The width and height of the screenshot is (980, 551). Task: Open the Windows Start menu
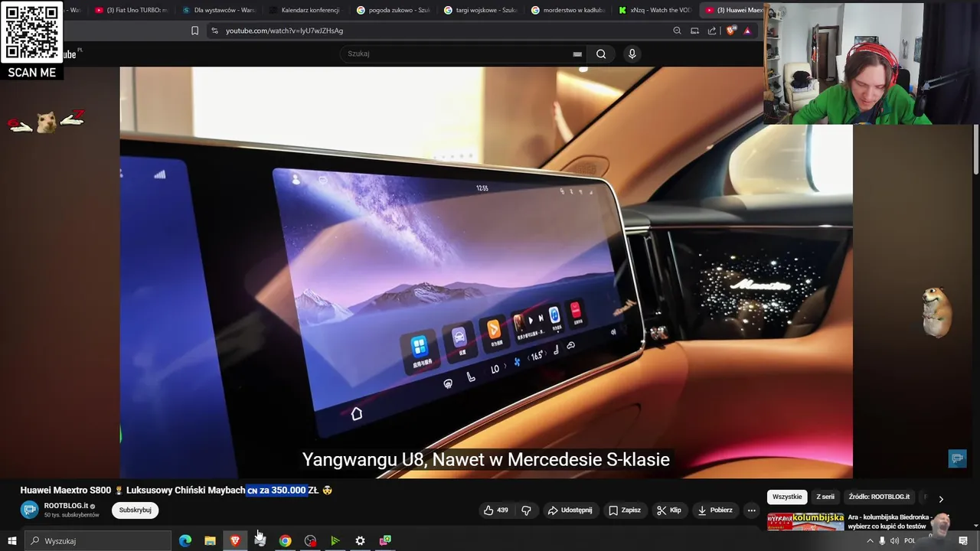click(x=11, y=541)
